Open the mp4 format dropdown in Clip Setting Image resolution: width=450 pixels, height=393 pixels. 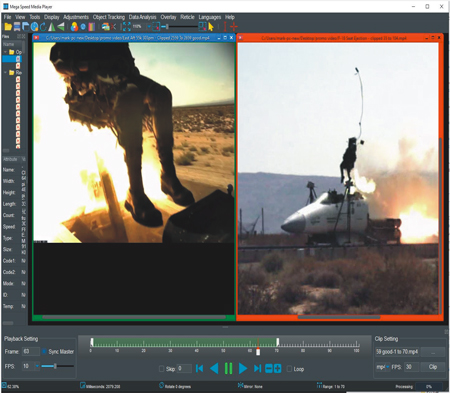coord(383,367)
